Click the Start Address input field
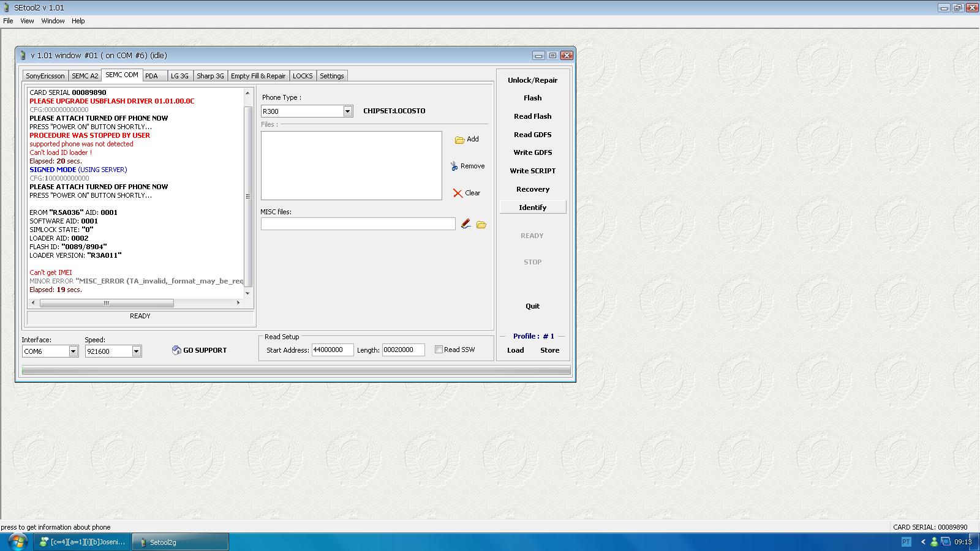The height and width of the screenshot is (551, 980). point(333,350)
